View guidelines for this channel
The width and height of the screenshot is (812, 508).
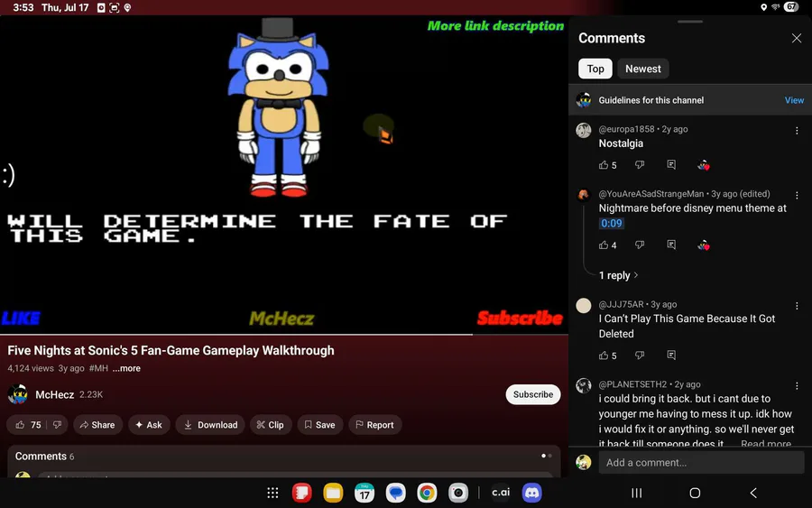[x=794, y=100]
